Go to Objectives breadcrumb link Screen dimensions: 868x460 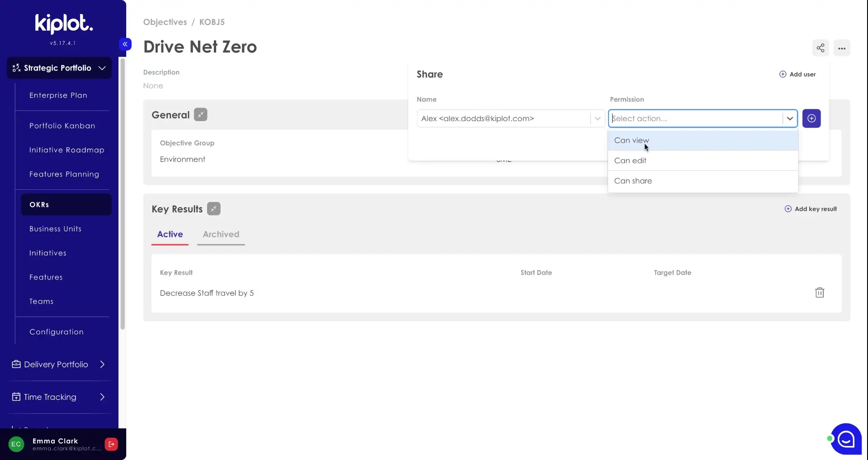coord(165,22)
